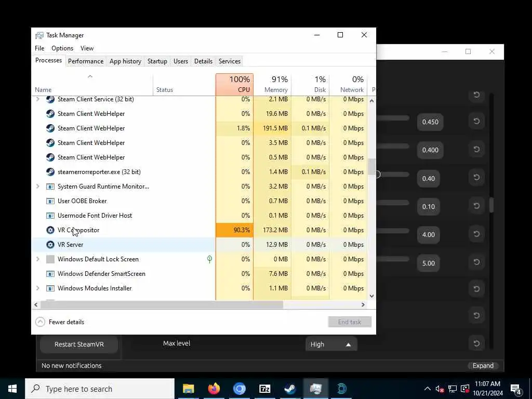Reset the 5.00 setting value

point(476,262)
